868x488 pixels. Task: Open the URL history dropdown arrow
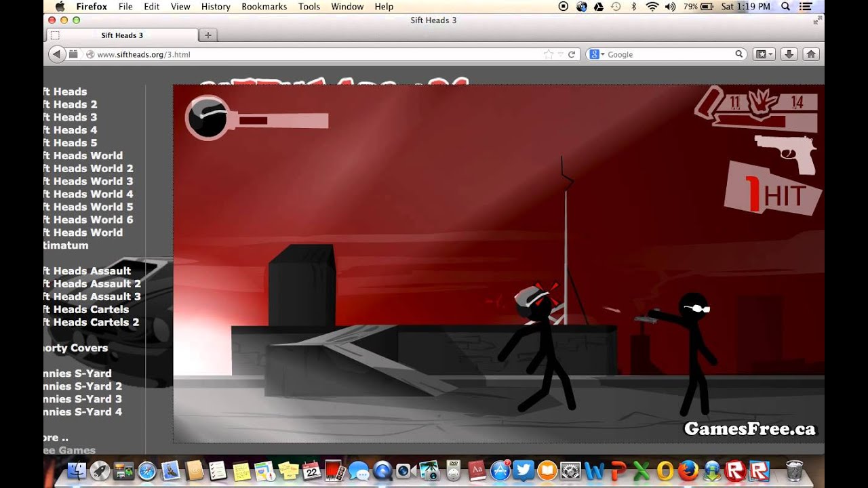pyautogui.click(x=560, y=54)
